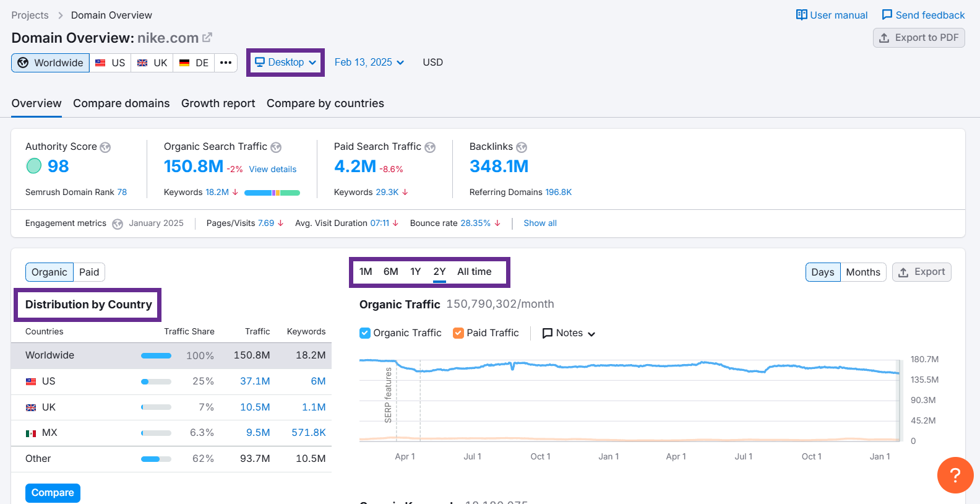Select the US database button
The width and height of the screenshot is (980, 504).
click(x=110, y=63)
